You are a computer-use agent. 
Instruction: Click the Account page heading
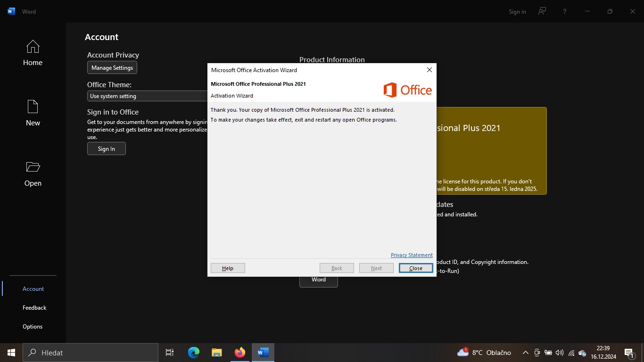tap(101, 37)
